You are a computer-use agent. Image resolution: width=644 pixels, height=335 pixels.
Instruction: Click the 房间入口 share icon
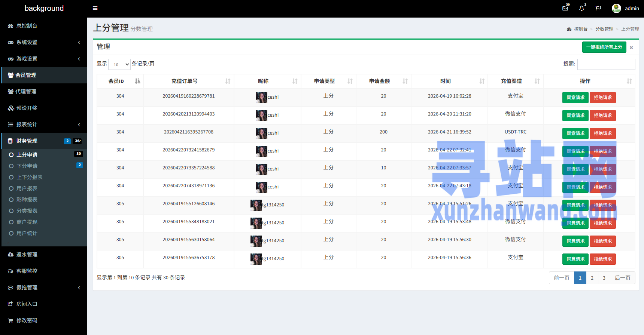coord(10,304)
